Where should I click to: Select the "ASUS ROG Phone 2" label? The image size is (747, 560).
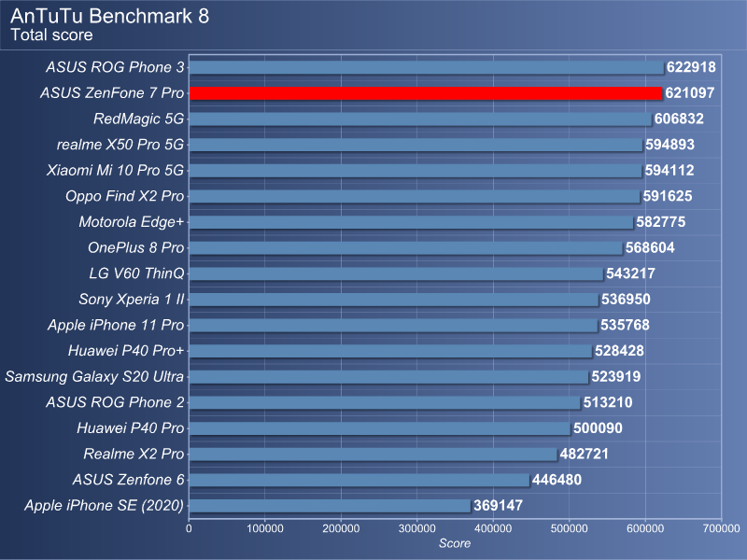(x=115, y=402)
